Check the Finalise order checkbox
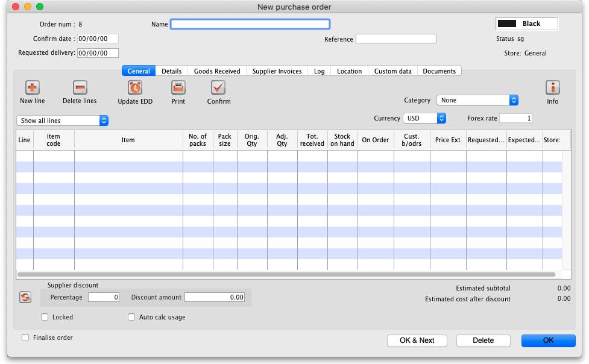The width and height of the screenshot is (589, 364). click(25, 337)
